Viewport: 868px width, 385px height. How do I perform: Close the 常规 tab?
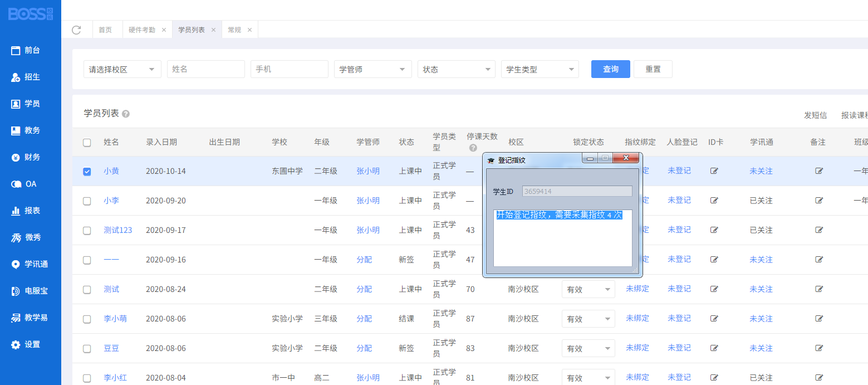coord(249,30)
